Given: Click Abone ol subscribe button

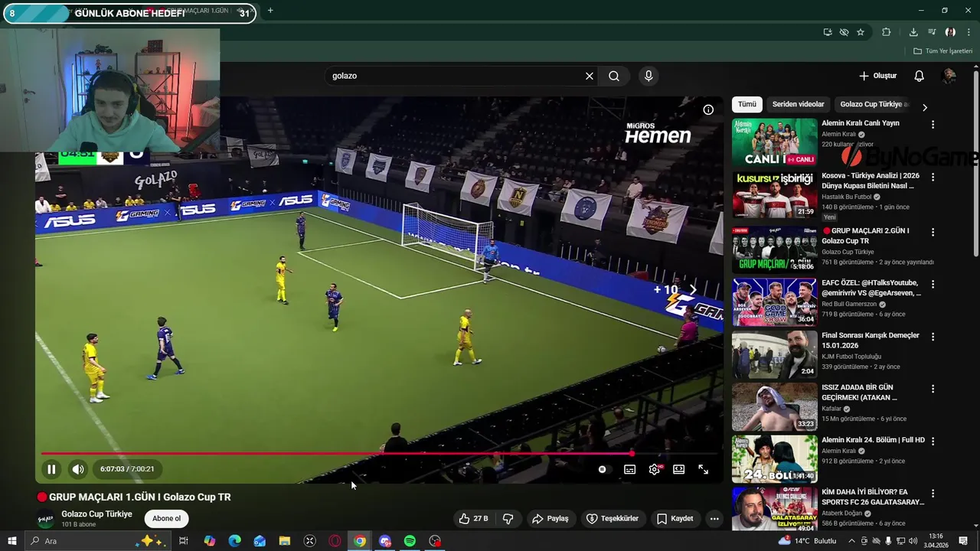Looking at the screenshot, I should click(x=166, y=519).
